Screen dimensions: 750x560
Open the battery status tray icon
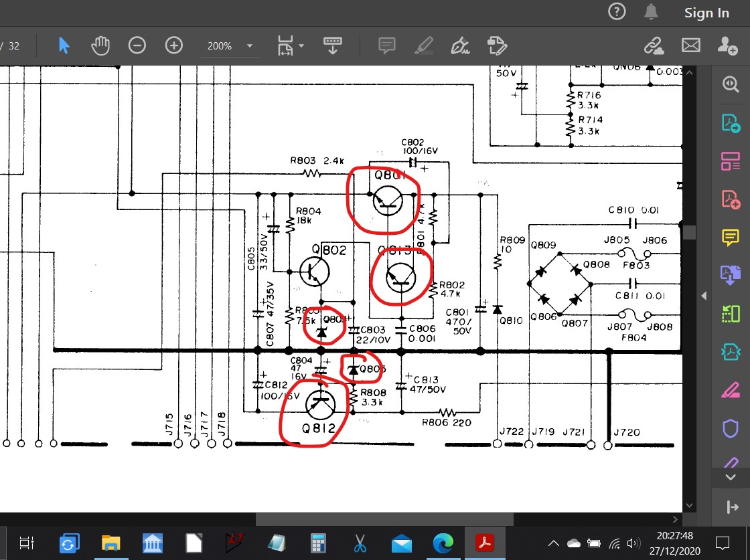[x=594, y=543]
